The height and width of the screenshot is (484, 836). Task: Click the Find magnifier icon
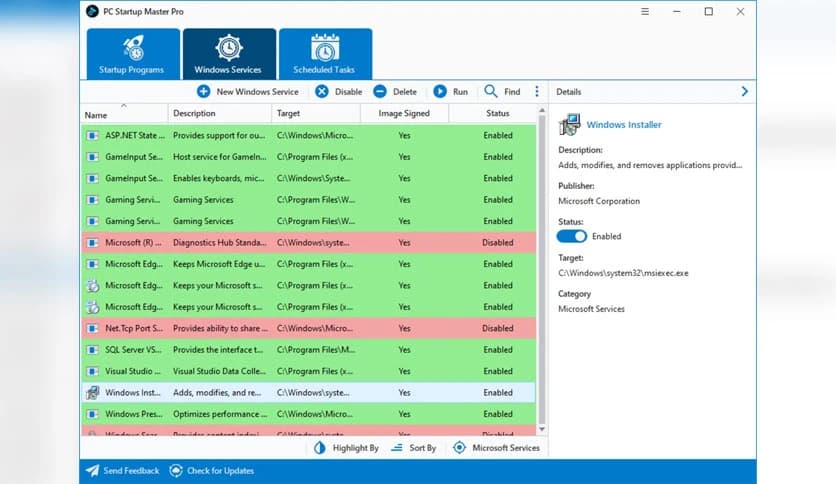(x=491, y=91)
